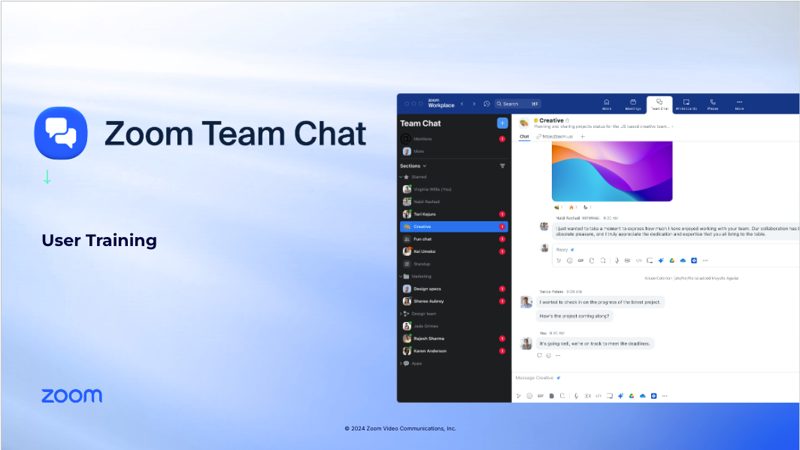Image resolution: width=800 pixels, height=450 pixels.
Task: Open the shared gradient image
Action: [x=612, y=171]
